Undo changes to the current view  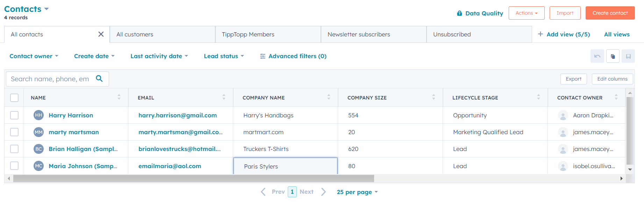pyautogui.click(x=597, y=56)
